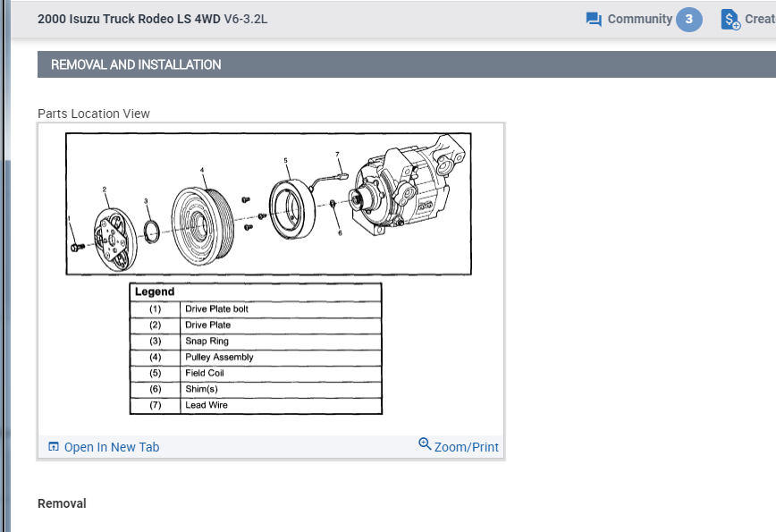Click the legend number cell (4)
Image resolution: width=776 pixels, height=532 pixels.
[156, 357]
